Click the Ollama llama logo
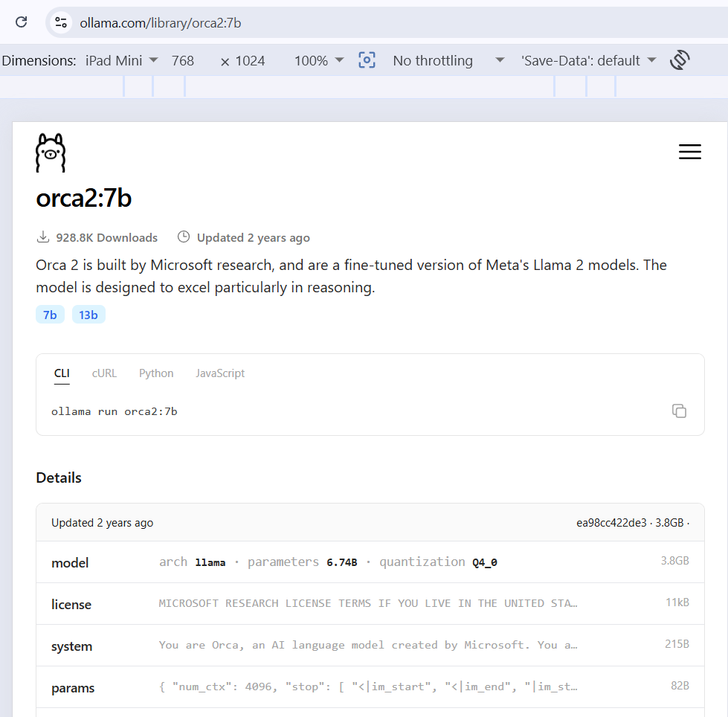 tap(51, 152)
